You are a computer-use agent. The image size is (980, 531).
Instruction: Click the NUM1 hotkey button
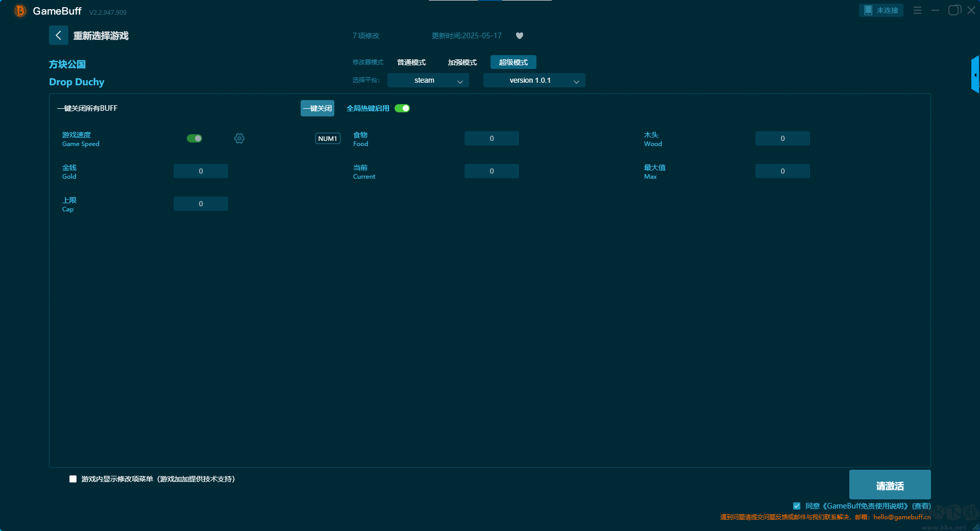(328, 138)
